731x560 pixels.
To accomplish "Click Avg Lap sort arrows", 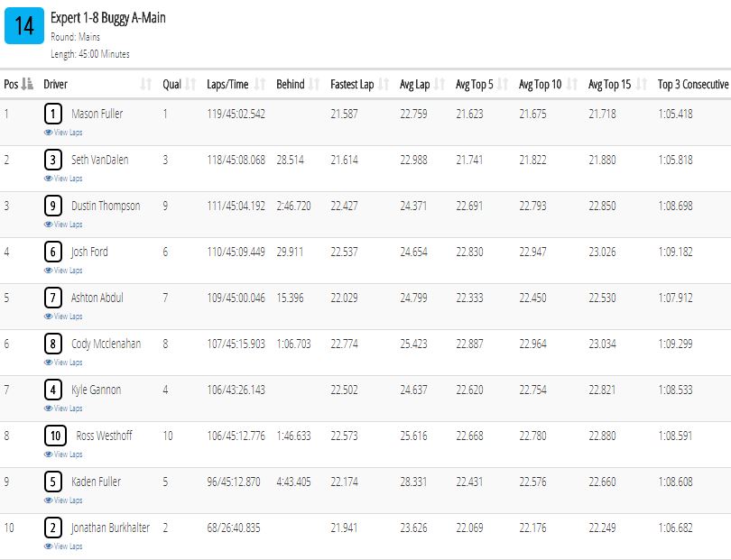I will [440, 84].
